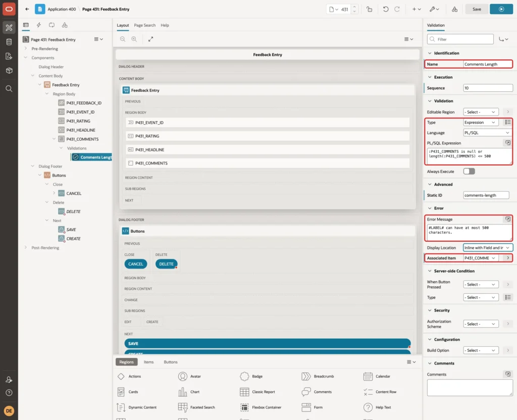Toggle the Always Execute switch

click(x=469, y=172)
